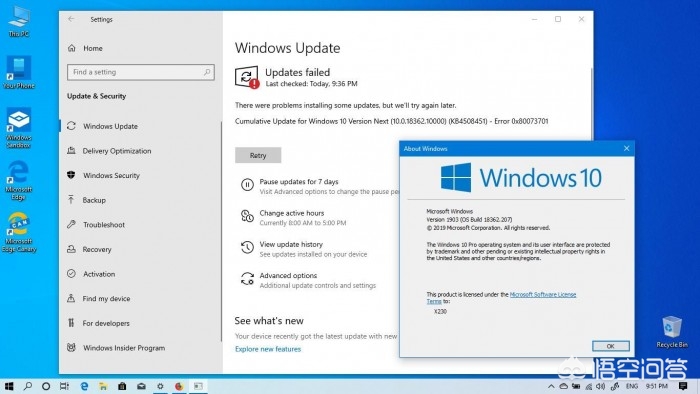The width and height of the screenshot is (700, 394).
Task: Click the Windows Update page heading
Action: tap(288, 48)
